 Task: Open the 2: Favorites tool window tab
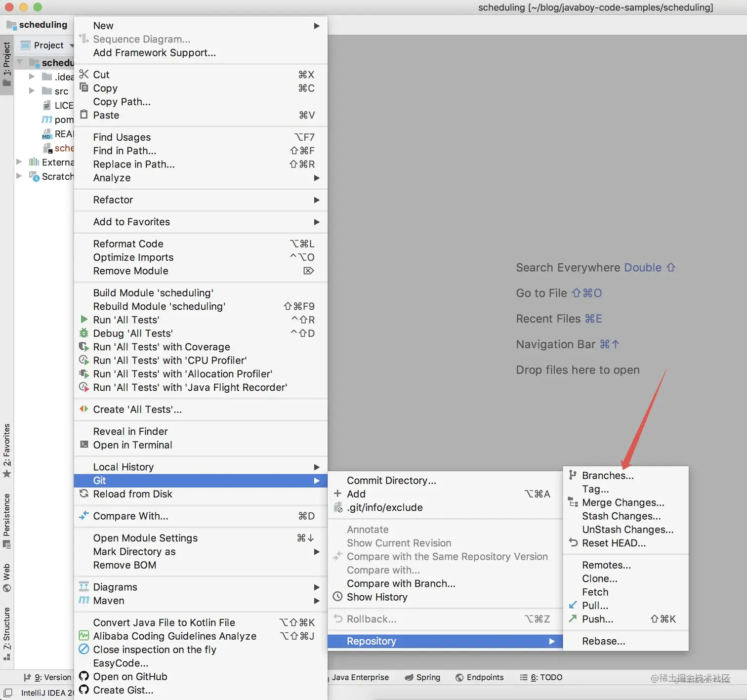(x=6, y=451)
